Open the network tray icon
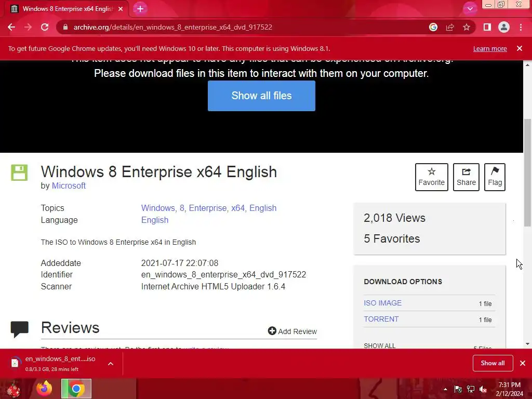The image size is (532, 399). tap(471, 389)
